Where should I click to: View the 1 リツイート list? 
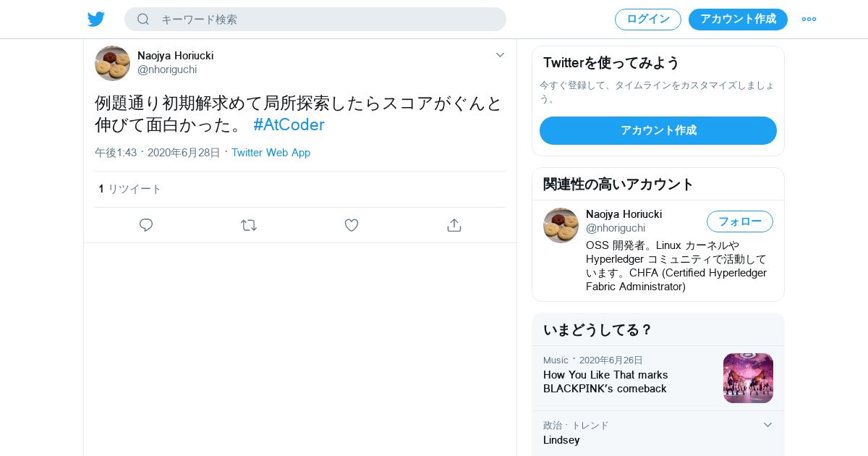[x=130, y=189]
